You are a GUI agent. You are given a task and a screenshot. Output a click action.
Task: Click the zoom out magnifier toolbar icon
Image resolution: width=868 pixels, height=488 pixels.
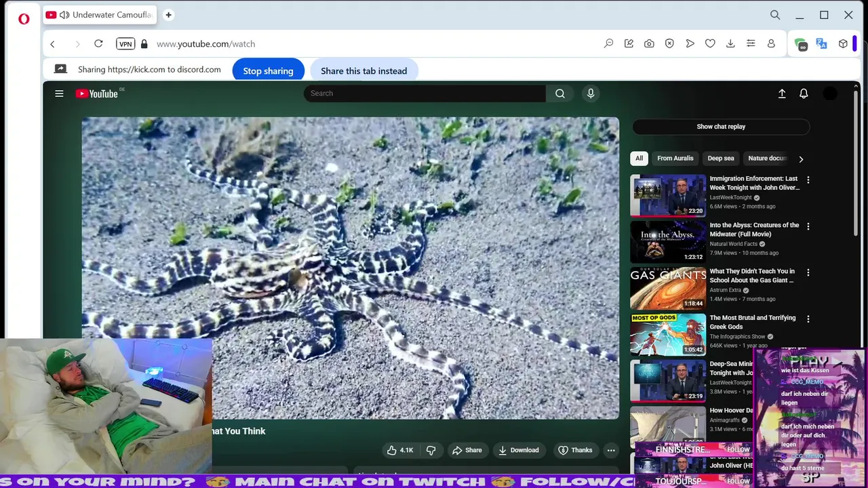[x=608, y=43]
